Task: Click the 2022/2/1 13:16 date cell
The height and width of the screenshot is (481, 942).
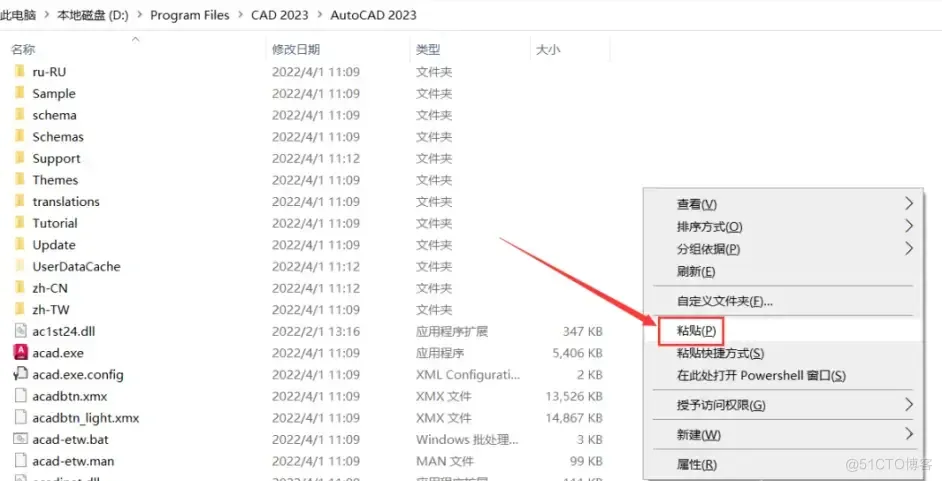Action: pos(316,331)
